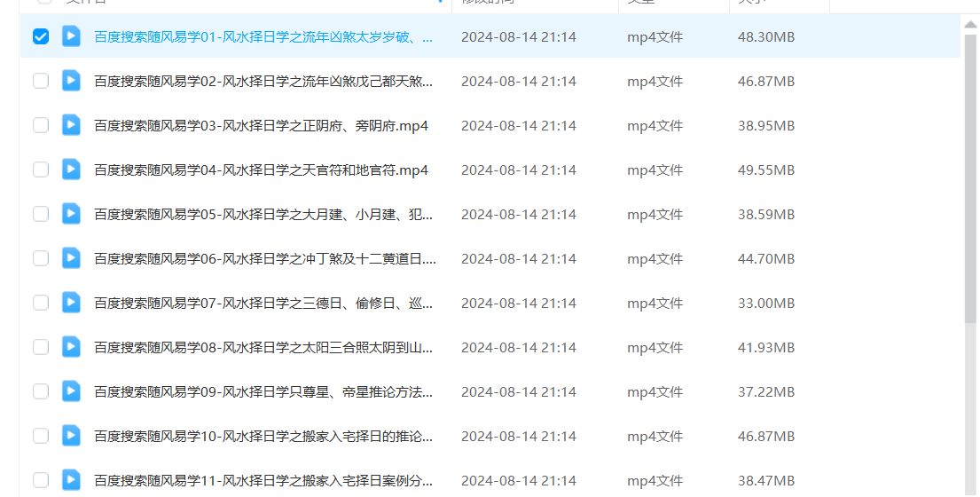Screen dimensions: 980x497
Task: Click the file name 08 太阳三合照太阴到山
Action: pyautogui.click(x=263, y=347)
